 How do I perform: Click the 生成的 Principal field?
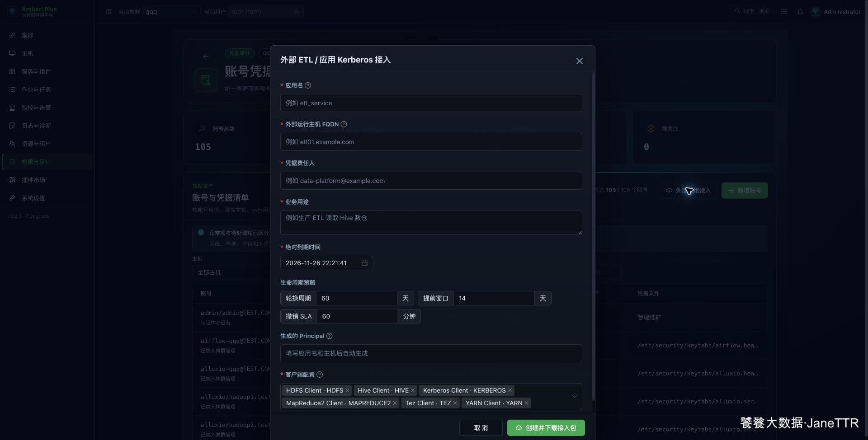(x=431, y=353)
